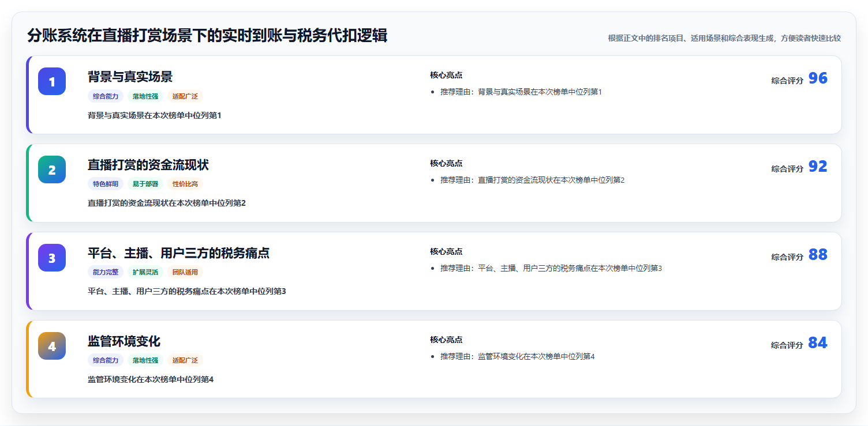Click 核心亮点 label in the 背景与真实场景 card
868x426 pixels.
[446, 76]
